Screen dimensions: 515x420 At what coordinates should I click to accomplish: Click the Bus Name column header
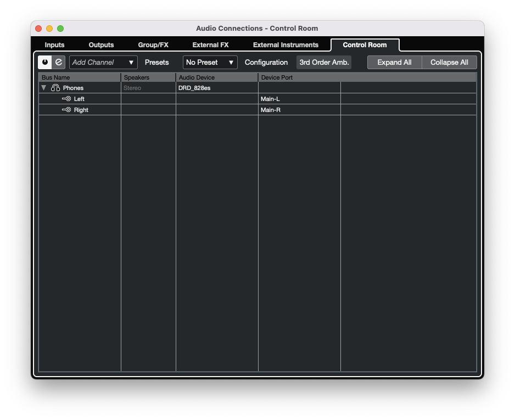tap(79, 77)
